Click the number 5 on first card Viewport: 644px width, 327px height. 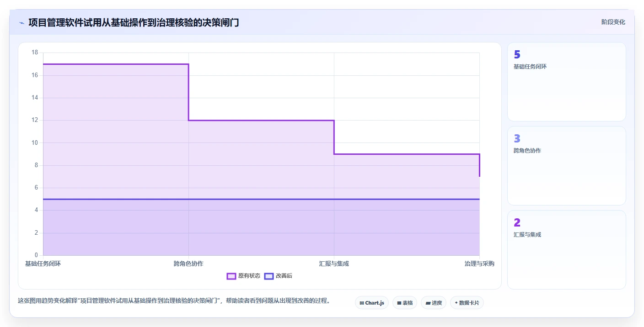click(x=517, y=54)
